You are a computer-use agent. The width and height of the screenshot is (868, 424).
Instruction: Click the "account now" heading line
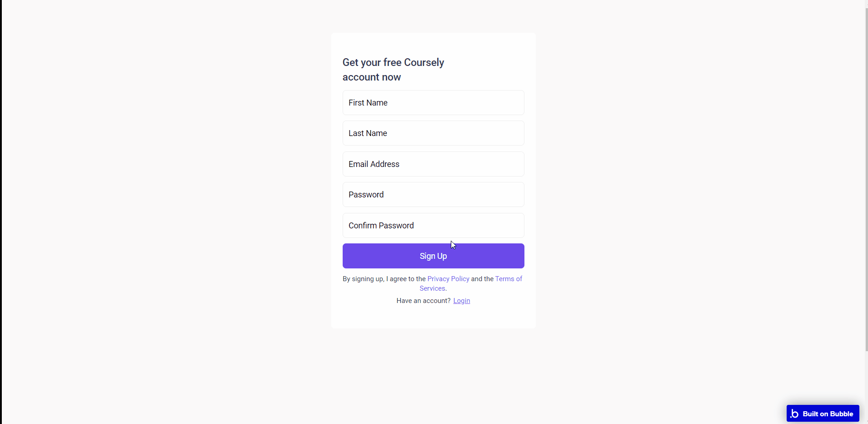click(371, 77)
